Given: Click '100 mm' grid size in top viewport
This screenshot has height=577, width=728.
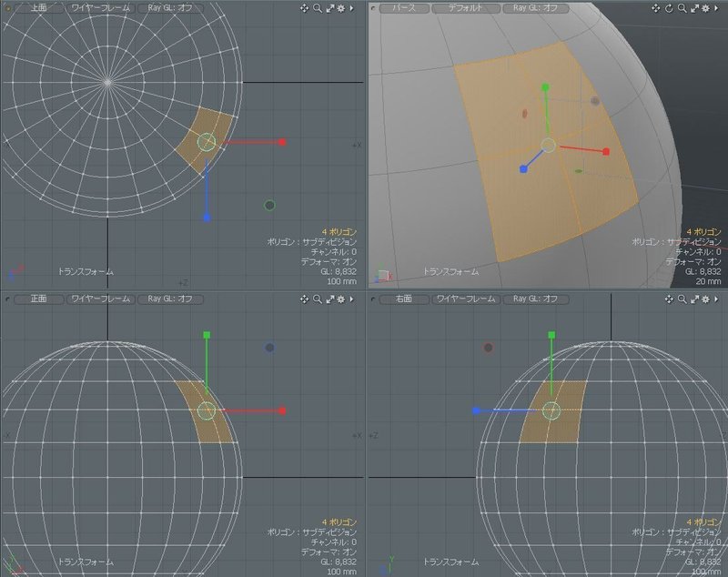Looking at the screenshot, I should (x=342, y=281).
